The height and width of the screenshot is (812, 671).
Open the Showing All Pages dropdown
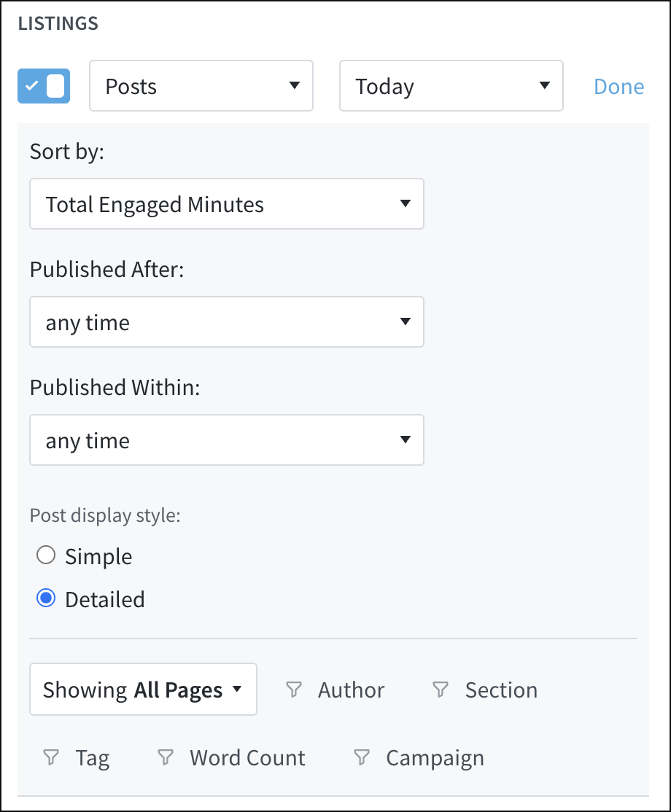pos(144,690)
